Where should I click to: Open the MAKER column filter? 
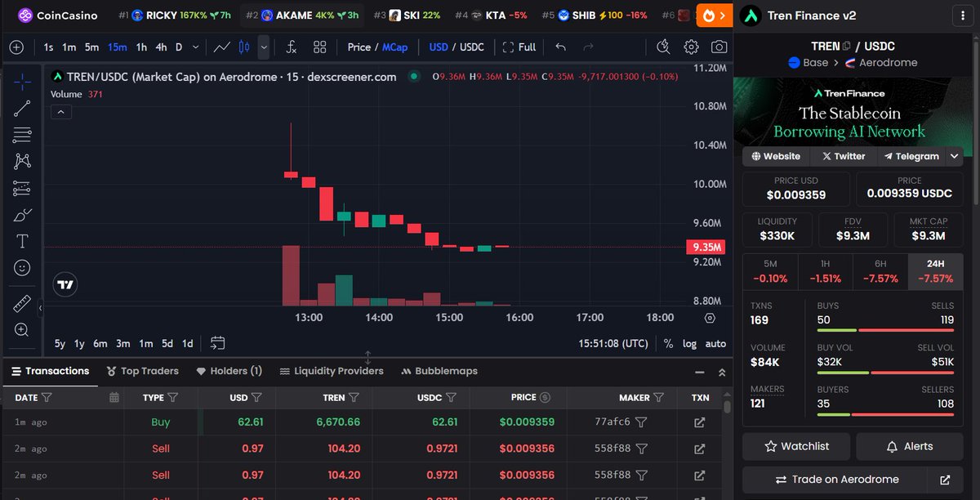point(657,398)
